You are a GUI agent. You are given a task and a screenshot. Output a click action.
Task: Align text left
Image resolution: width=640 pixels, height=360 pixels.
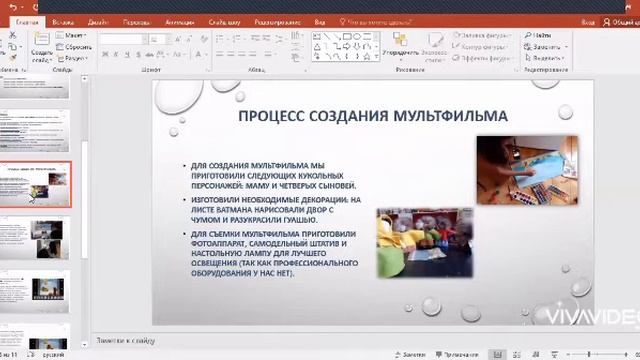220,54
